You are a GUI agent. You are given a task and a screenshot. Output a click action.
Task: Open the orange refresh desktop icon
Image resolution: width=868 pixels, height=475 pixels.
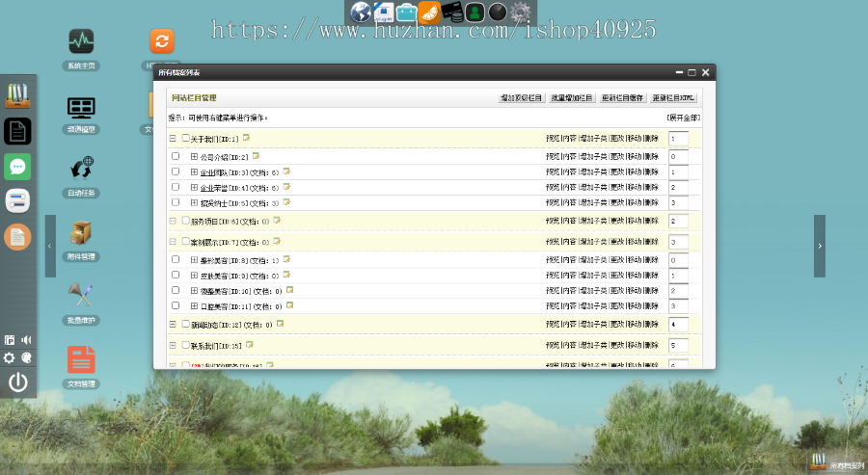(x=162, y=41)
